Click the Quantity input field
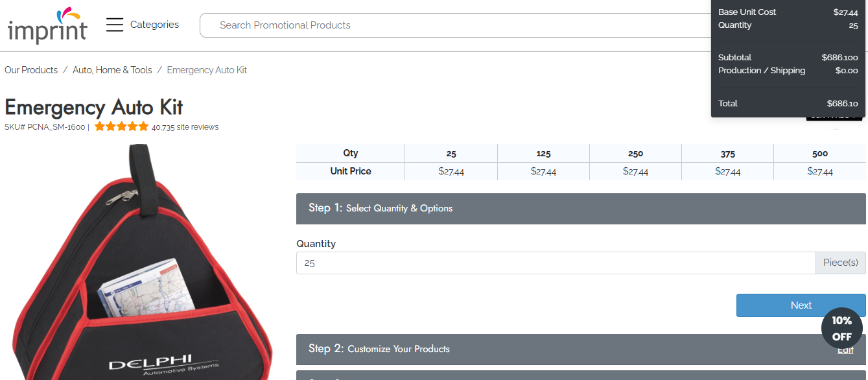This screenshot has width=868, height=380. point(556,263)
